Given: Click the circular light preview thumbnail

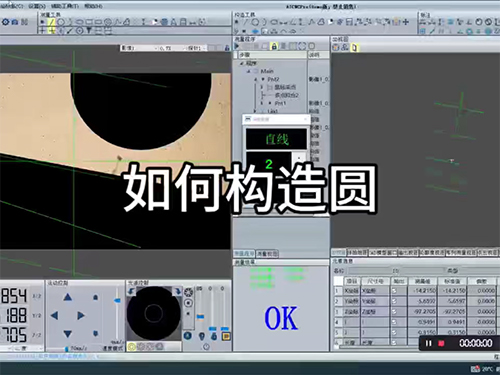Looking at the screenshot, I should point(154,313).
